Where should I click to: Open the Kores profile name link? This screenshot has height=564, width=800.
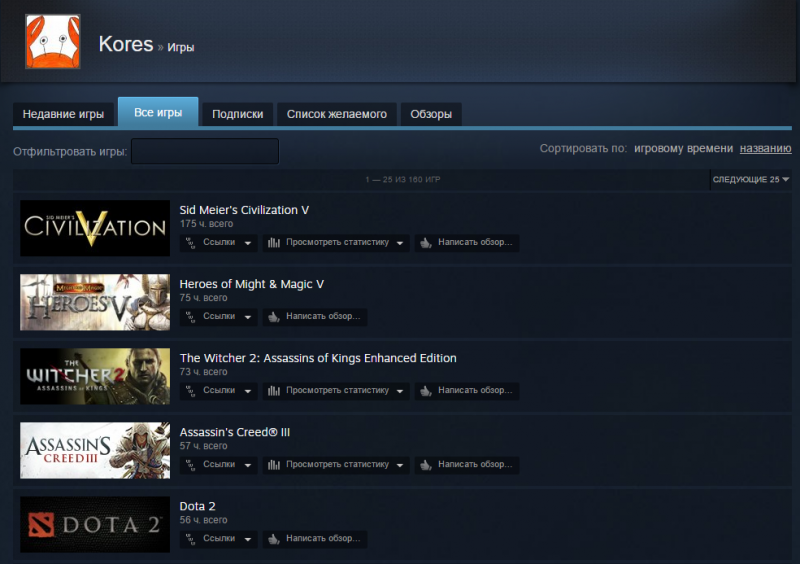126,44
